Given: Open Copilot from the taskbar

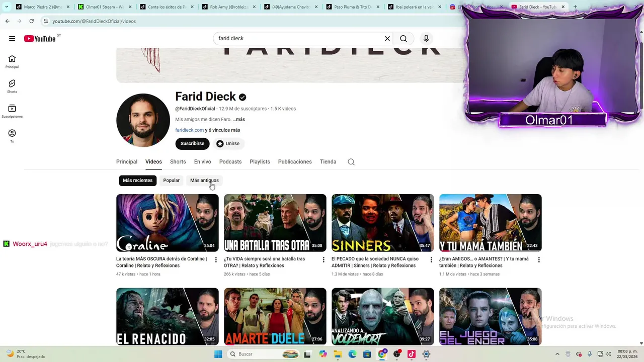Looking at the screenshot, I should click(323, 354).
